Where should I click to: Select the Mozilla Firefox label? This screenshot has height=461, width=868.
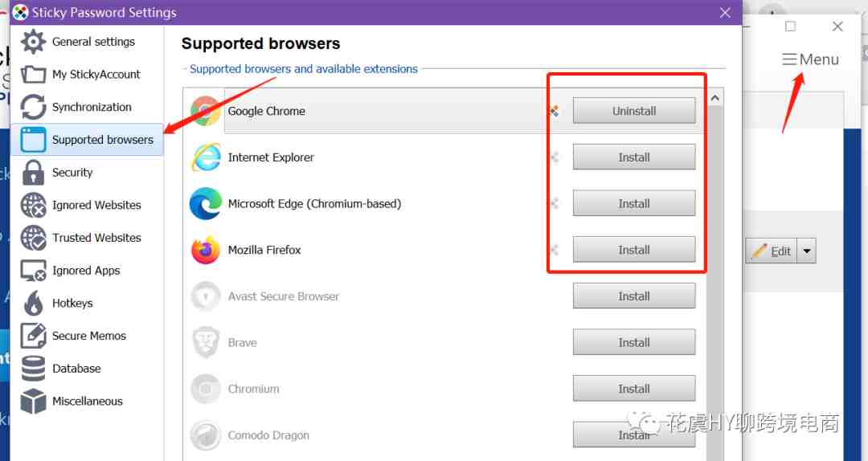click(264, 250)
